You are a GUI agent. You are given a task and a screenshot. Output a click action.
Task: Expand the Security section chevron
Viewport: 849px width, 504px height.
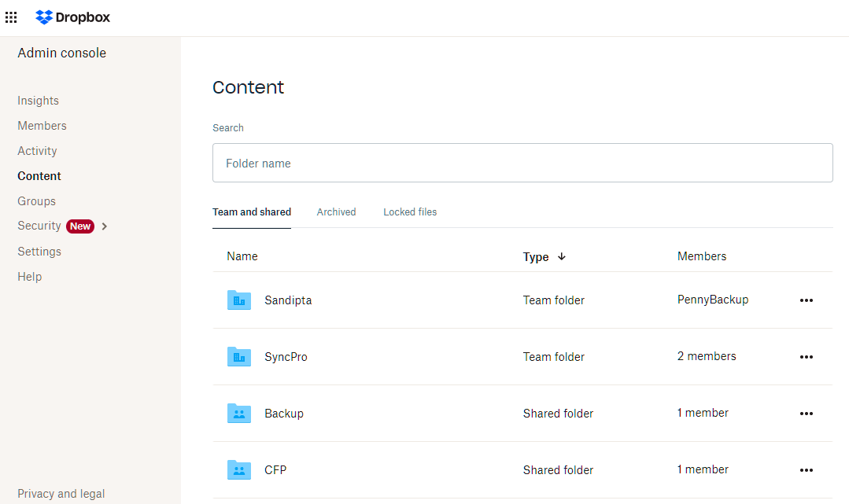[x=105, y=226]
